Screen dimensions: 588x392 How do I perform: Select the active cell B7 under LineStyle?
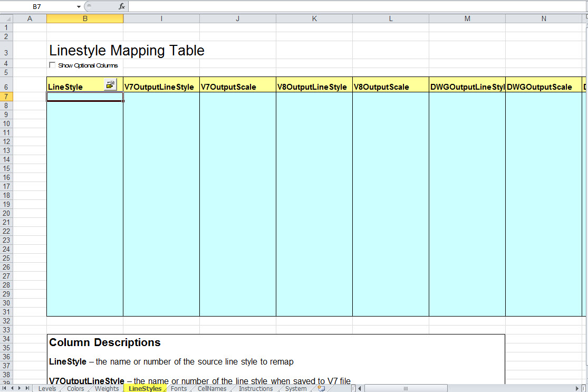tap(85, 97)
